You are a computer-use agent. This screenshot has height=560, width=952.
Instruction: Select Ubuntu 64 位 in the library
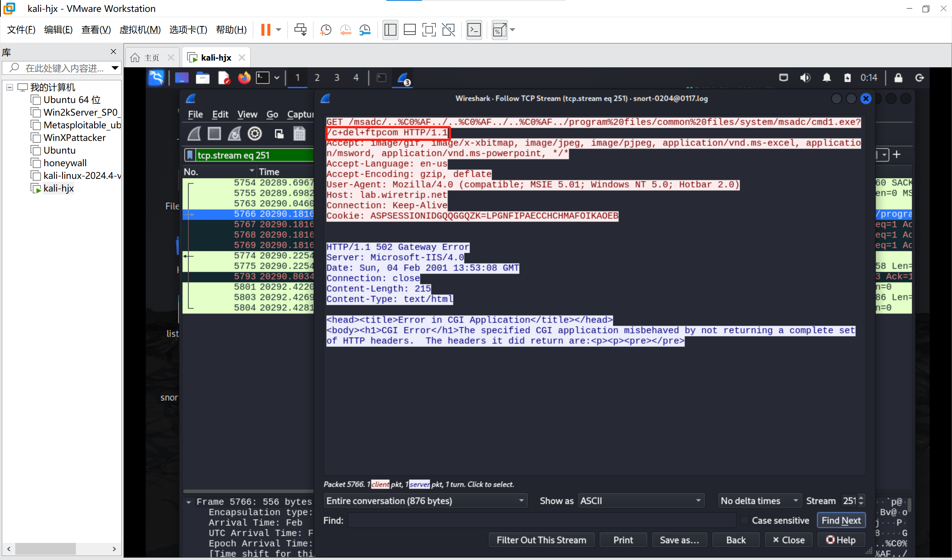[x=72, y=100]
